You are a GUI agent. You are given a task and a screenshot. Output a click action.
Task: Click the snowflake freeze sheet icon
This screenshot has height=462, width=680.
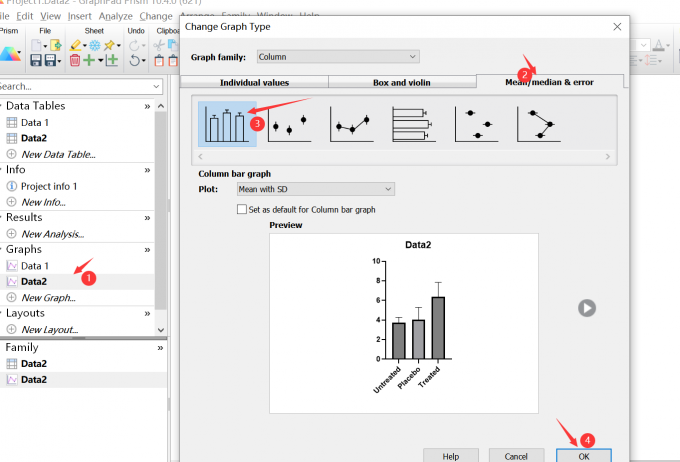[95, 45]
